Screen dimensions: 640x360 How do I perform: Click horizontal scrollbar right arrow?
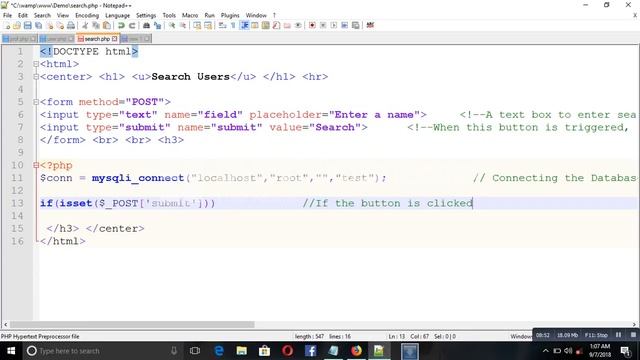[x=634, y=324]
